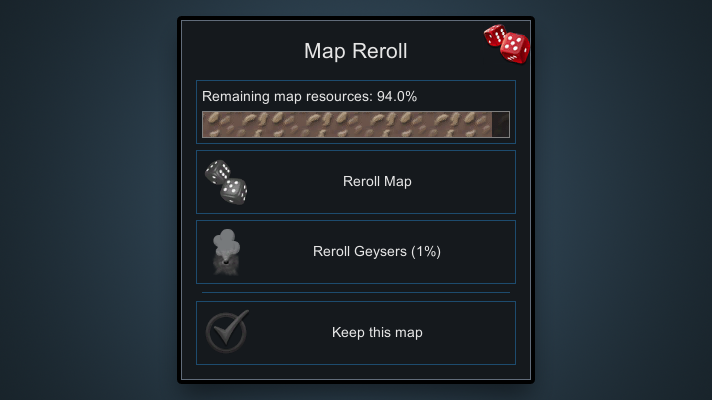This screenshot has width=712, height=400.
Task: Click the geyser vent base under the steam
Action: [x=226, y=266]
